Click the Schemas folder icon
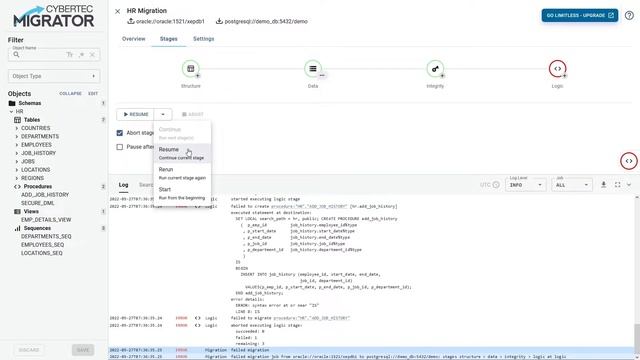This screenshot has width=640, height=360. 12,103
